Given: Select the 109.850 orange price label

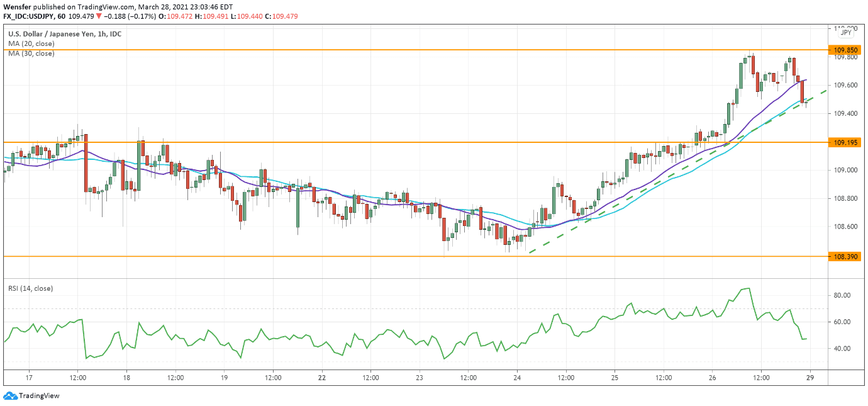Looking at the screenshot, I should [x=846, y=50].
